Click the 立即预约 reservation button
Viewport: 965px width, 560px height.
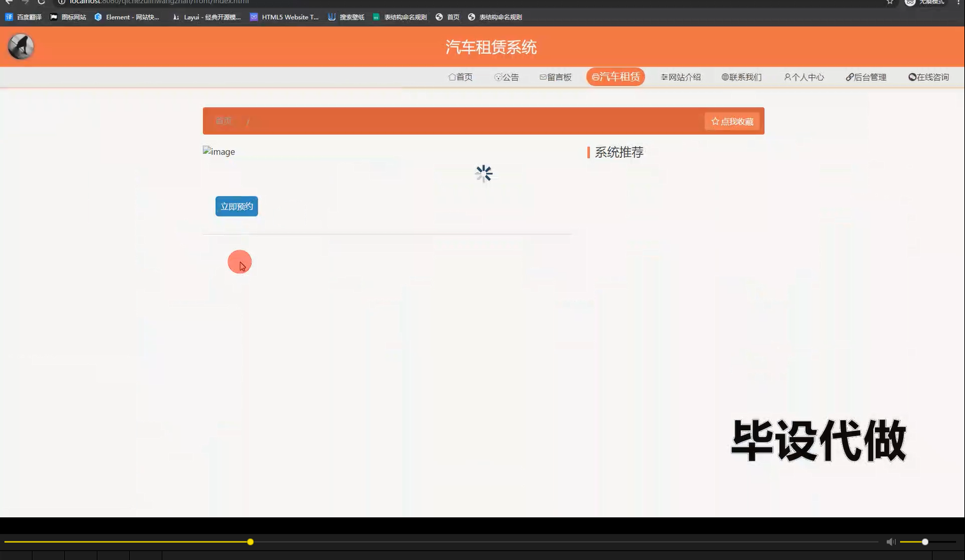236,206
